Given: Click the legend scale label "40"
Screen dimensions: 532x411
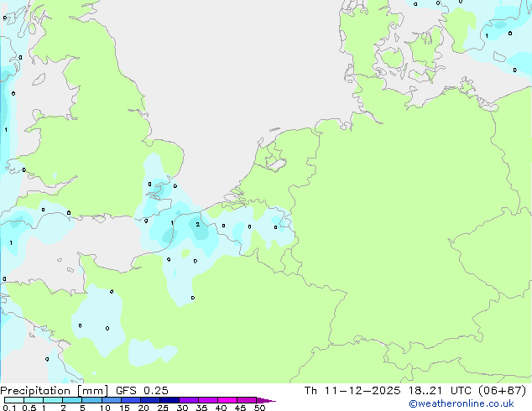Looking at the screenshot, I should [221, 408].
